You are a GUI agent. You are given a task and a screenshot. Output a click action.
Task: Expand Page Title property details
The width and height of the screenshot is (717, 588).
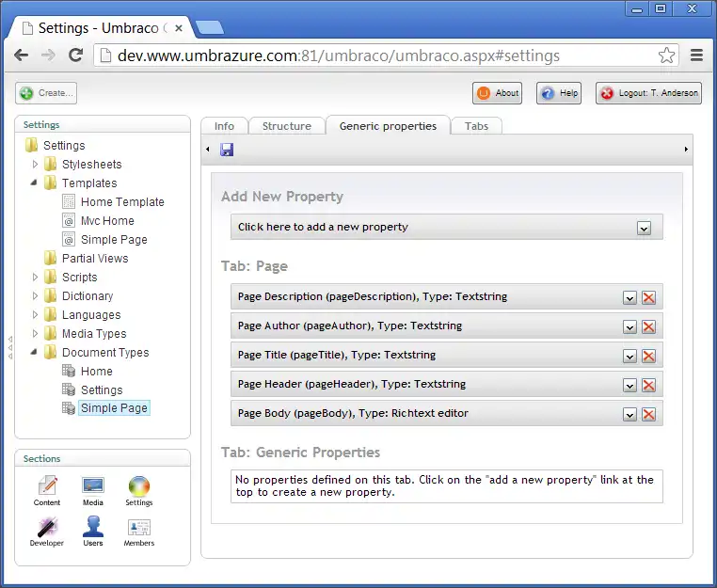(x=629, y=357)
